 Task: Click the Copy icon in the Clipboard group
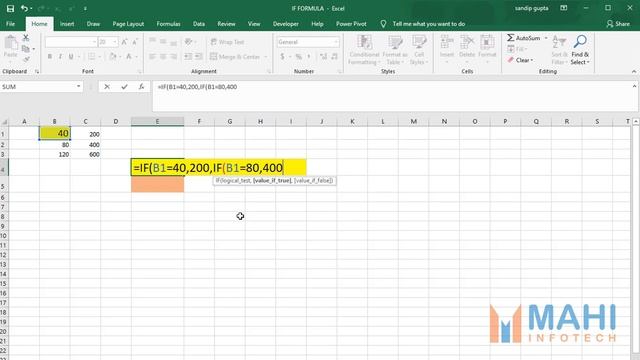point(26,49)
